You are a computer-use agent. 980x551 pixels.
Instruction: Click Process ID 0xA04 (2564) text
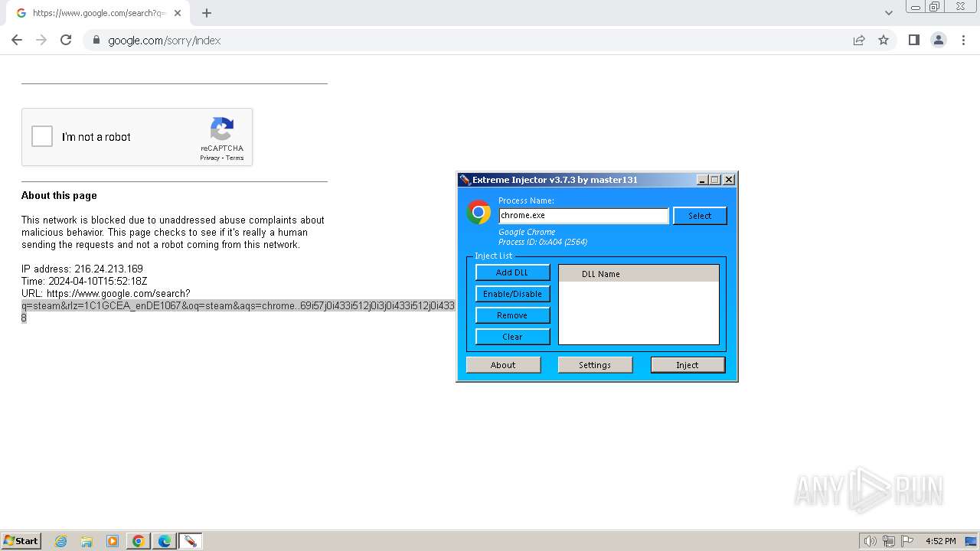click(x=543, y=242)
